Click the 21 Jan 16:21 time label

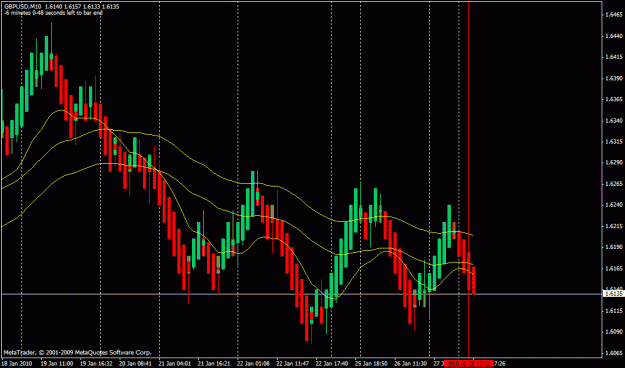[214, 364]
